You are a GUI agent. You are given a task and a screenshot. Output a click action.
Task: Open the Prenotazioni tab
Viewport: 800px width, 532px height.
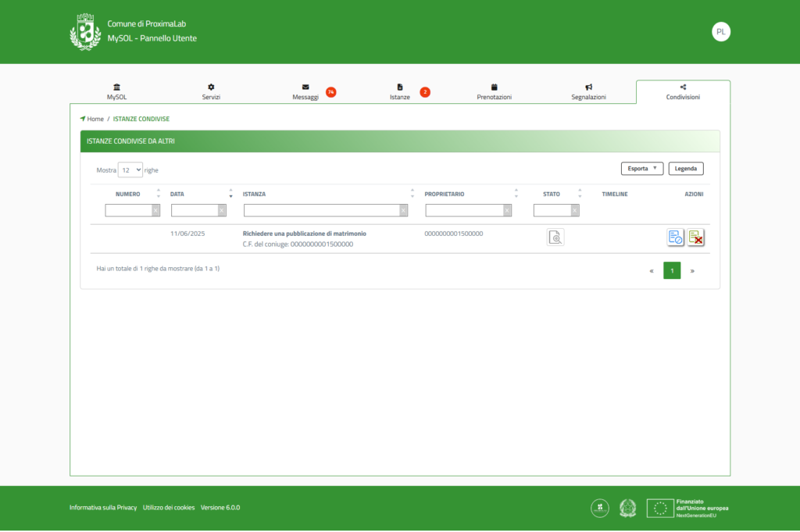pos(494,92)
